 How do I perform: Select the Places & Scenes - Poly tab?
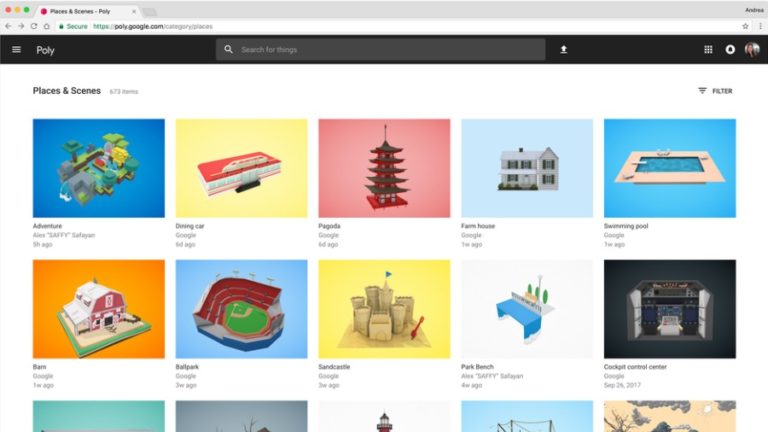click(86, 11)
